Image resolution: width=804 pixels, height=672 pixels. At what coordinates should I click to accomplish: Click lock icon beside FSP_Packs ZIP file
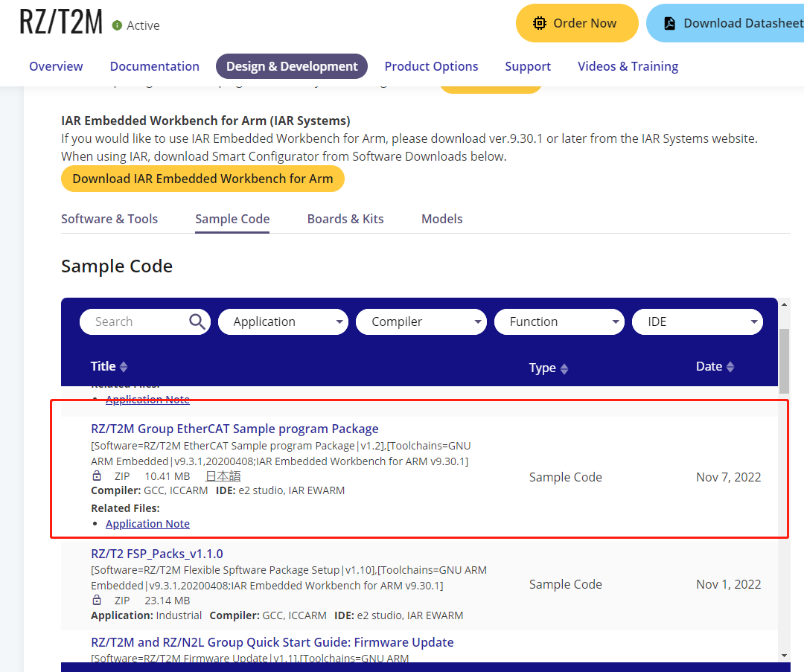click(x=97, y=600)
